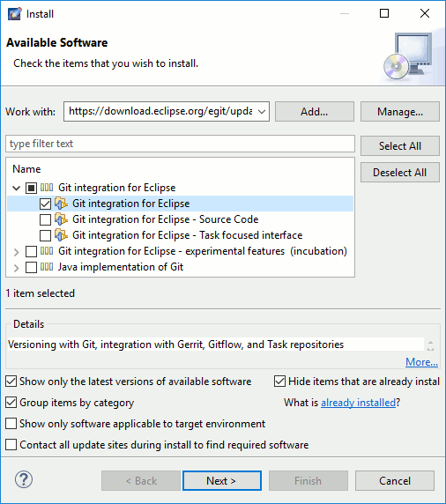
Task: Click the help question mark icon
Action: (x=24, y=479)
